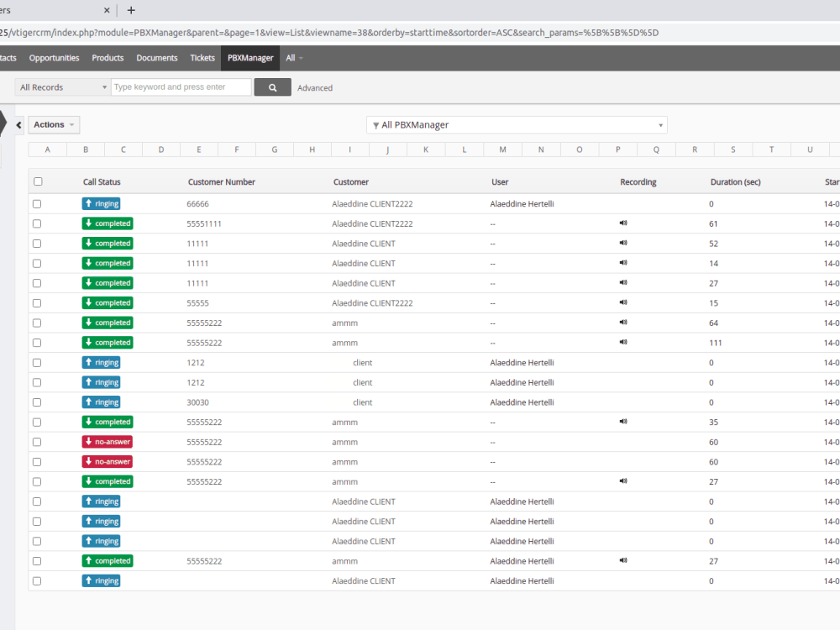Click the search magnifier icon

(271, 87)
